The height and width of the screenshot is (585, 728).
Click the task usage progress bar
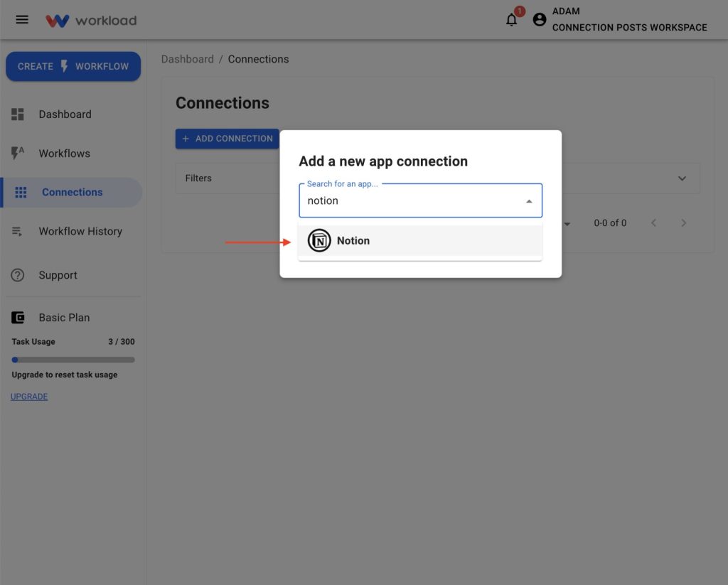73,360
